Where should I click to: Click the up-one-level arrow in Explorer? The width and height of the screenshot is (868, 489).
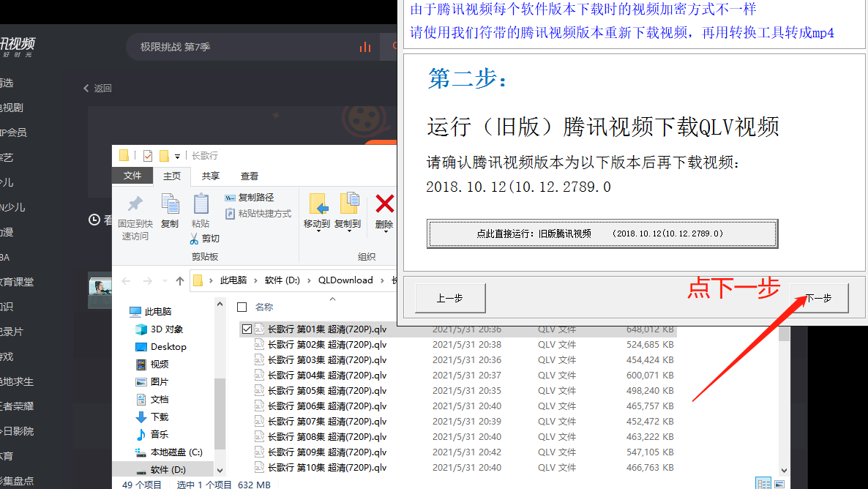pos(180,281)
